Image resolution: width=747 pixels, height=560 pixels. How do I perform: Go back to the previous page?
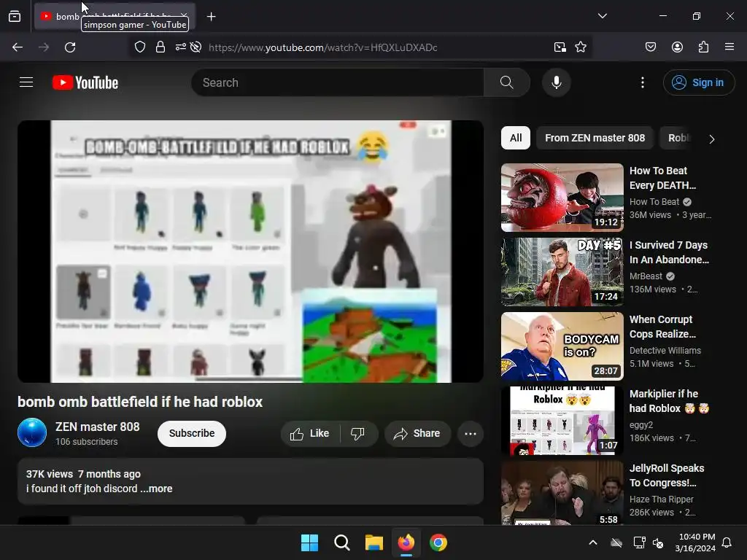(18, 47)
